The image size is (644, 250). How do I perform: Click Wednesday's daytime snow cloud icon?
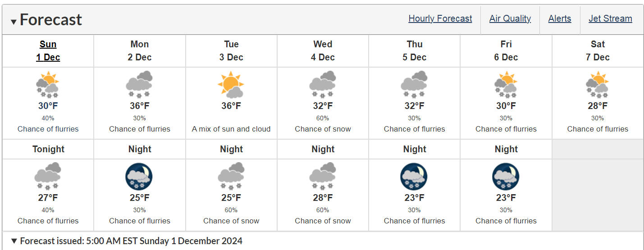(323, 84)
